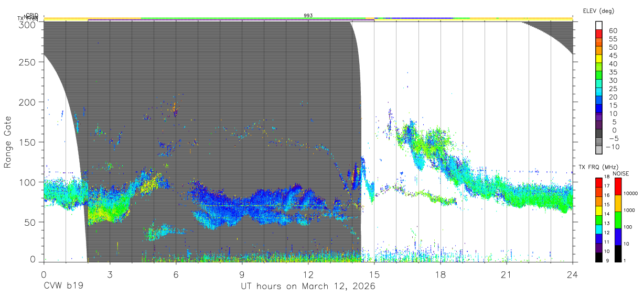Click the white top segment of ELEV colorbar
The image size is (644, 297).
pyautogui.click(x=598, y=25)
